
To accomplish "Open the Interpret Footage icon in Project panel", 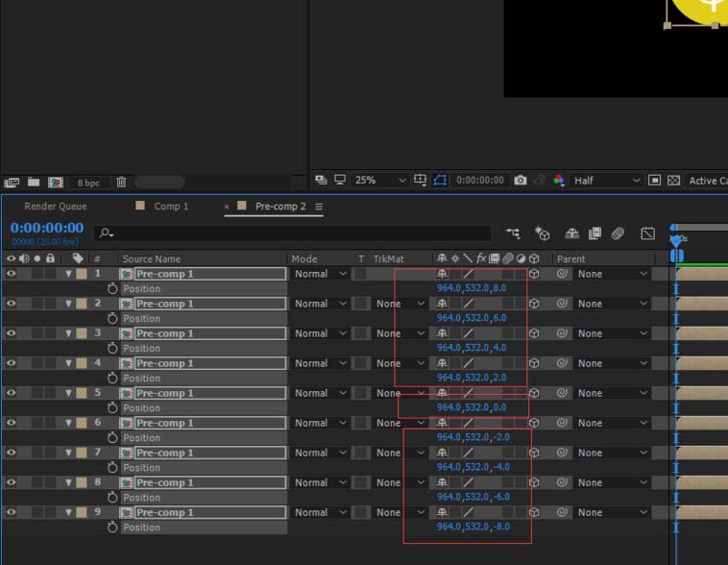I will 12,183.
